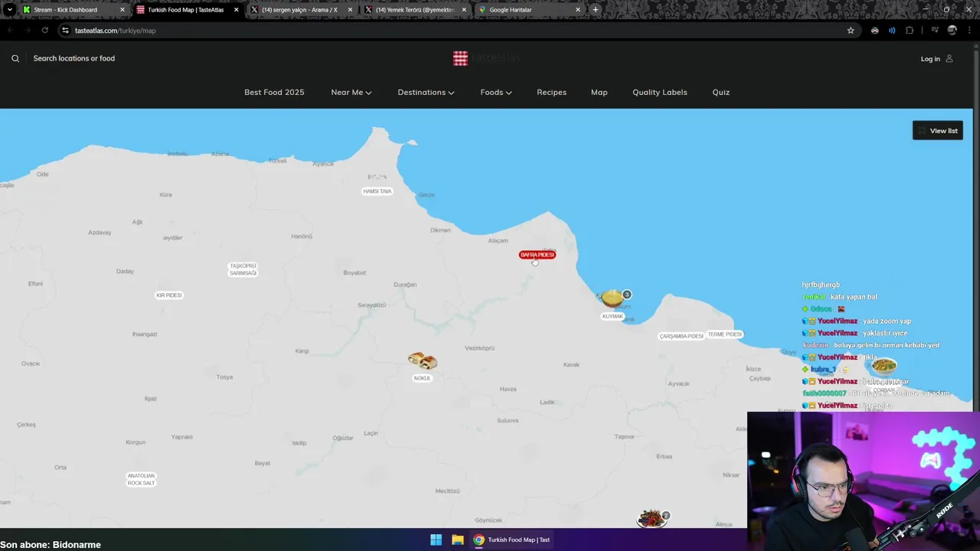Viewport: 980px width, 551px height.
Task: Click the View list button
Action: tap(937, 131)
